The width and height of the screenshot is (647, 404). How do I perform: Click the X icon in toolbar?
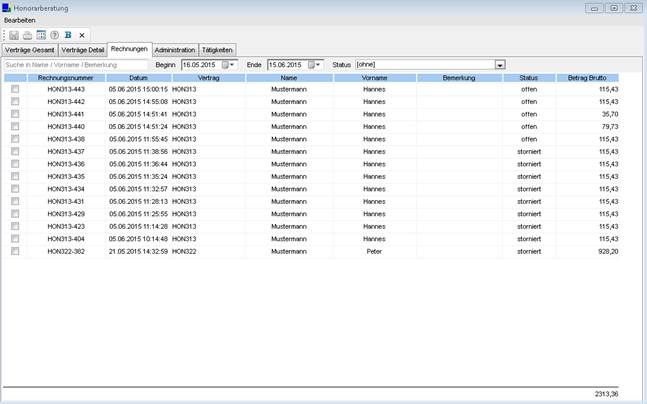click(82, 35)
